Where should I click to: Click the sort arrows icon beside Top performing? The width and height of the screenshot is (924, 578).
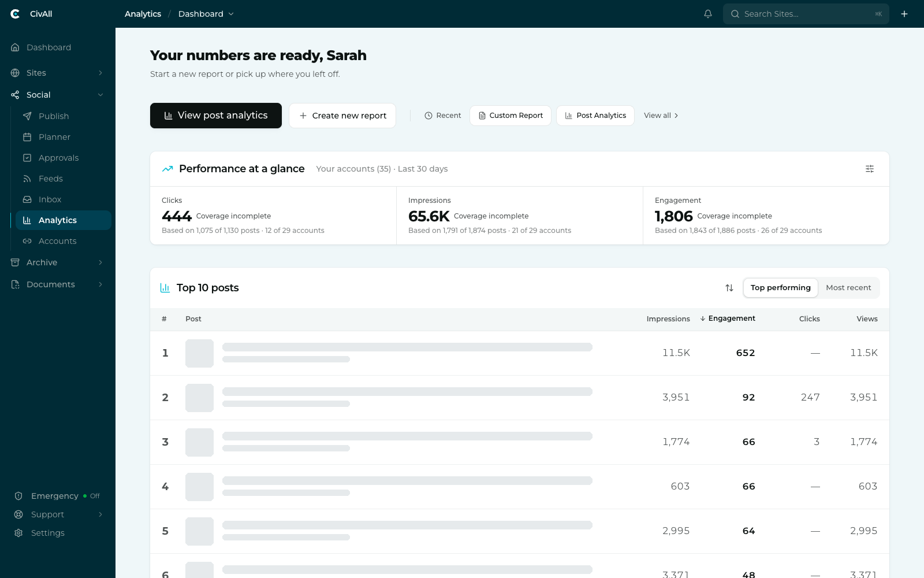[729, 288]
